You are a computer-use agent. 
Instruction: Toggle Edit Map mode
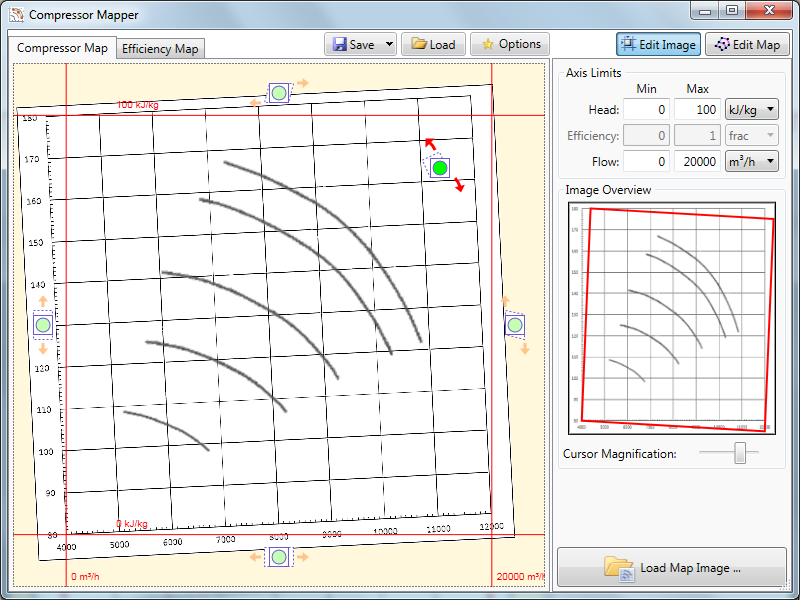[x=747, y=44]
